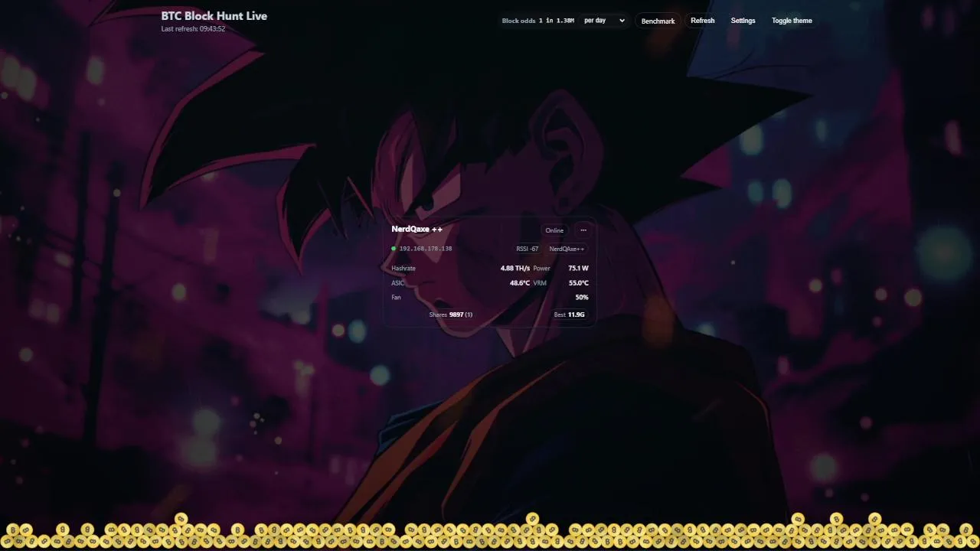Click the Last refresh 09:43:52 timestamp
Image resolution: width=980 pixels, height=551 pixels.
[193, 29]
